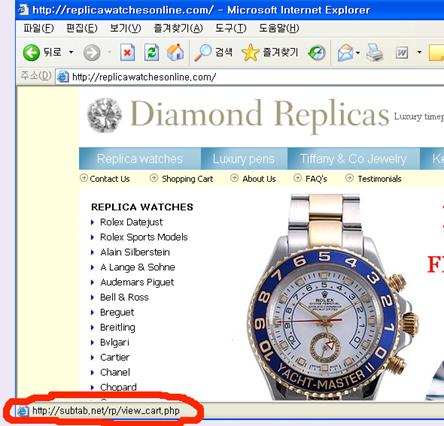Open the Shopping Cart link
444x426 pixels.
point(187,179)
